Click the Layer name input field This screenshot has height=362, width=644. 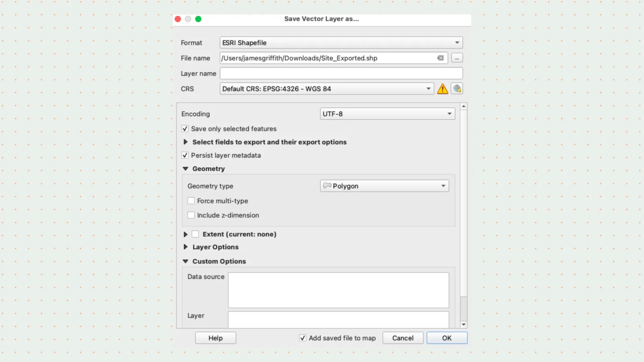[x=341, y=74]
